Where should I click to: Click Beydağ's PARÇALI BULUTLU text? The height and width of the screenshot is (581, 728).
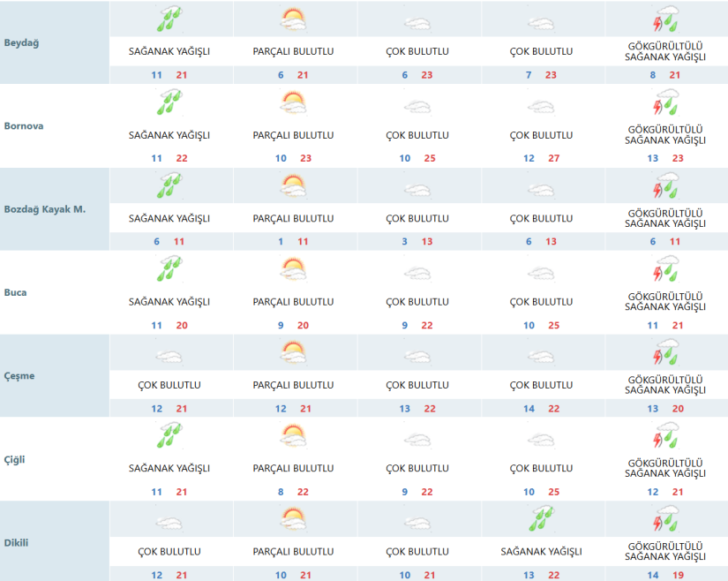pyautogui.click(x=293, y=52)
